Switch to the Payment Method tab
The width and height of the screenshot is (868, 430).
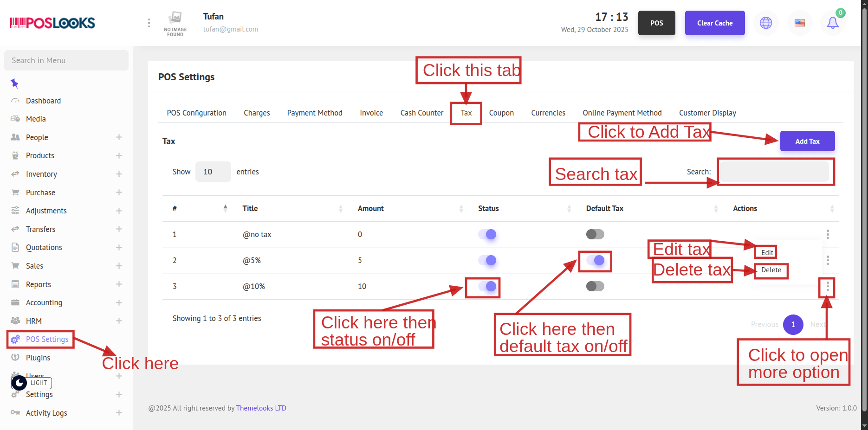point(314,113)
